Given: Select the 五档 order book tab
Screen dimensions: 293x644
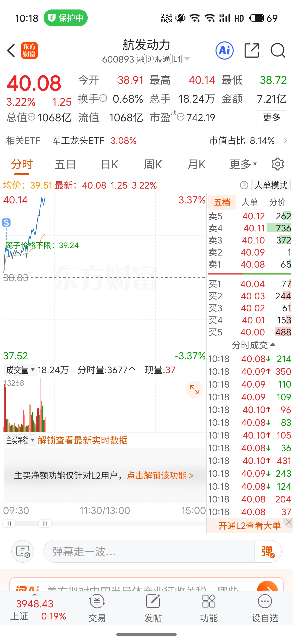Looking at the screenshot, I should click(222, 202).
